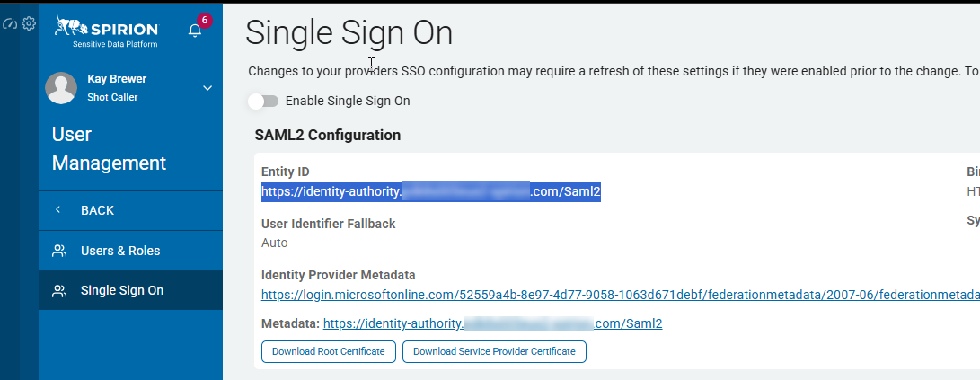
Task: Click the dashboard gauge icon
Action: coord(11,23)
